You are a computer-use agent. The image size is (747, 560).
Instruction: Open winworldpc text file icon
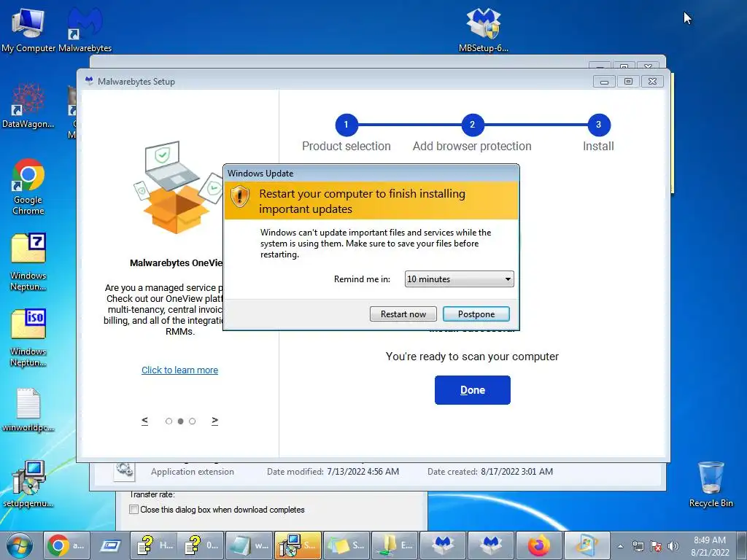coord(28,410)
